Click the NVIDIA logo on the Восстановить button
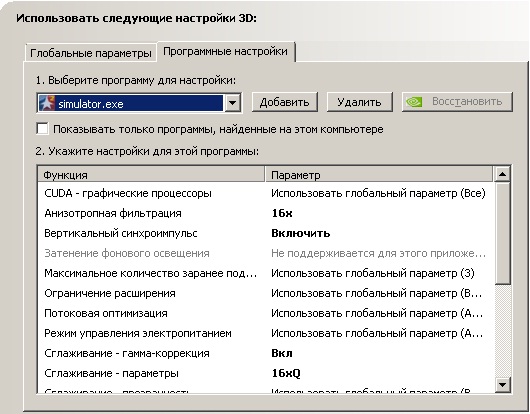Viewport: 530px width, 414px height. click(414, 102)
